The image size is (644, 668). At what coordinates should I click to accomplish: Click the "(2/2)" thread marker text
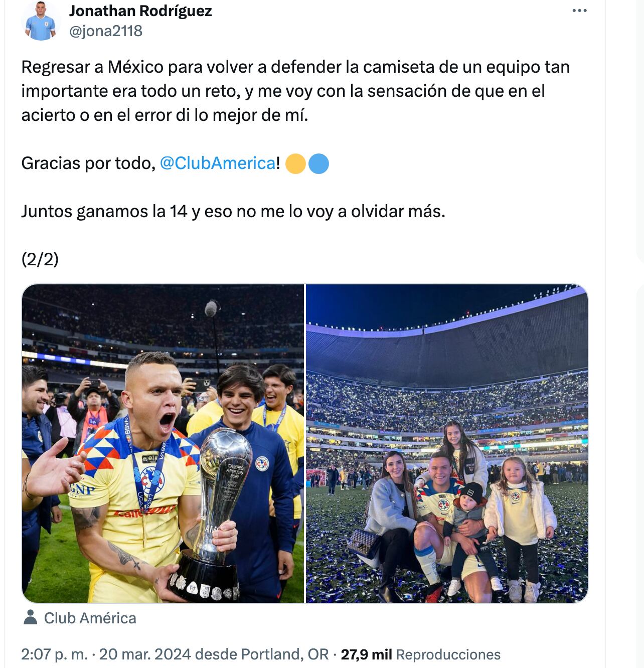[x=40, y=259]
